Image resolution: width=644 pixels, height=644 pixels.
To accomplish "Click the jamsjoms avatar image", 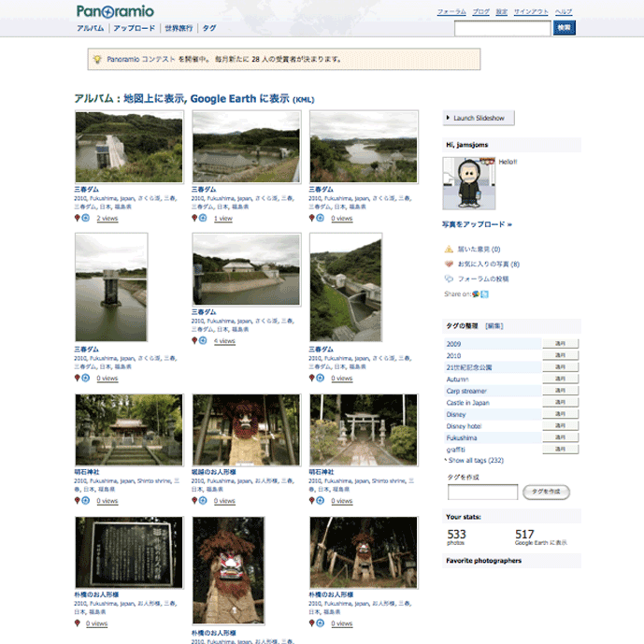I will click(x=469, y=183).
